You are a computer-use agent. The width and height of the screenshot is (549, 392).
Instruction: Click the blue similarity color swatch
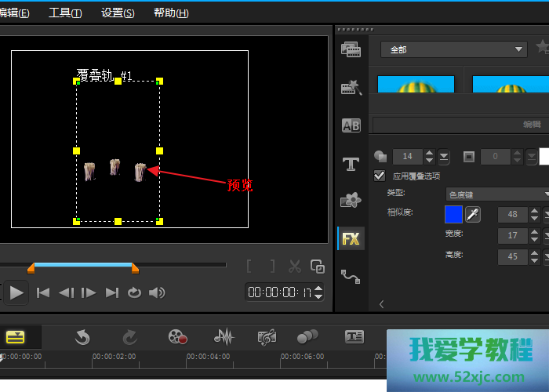[453, 214]
